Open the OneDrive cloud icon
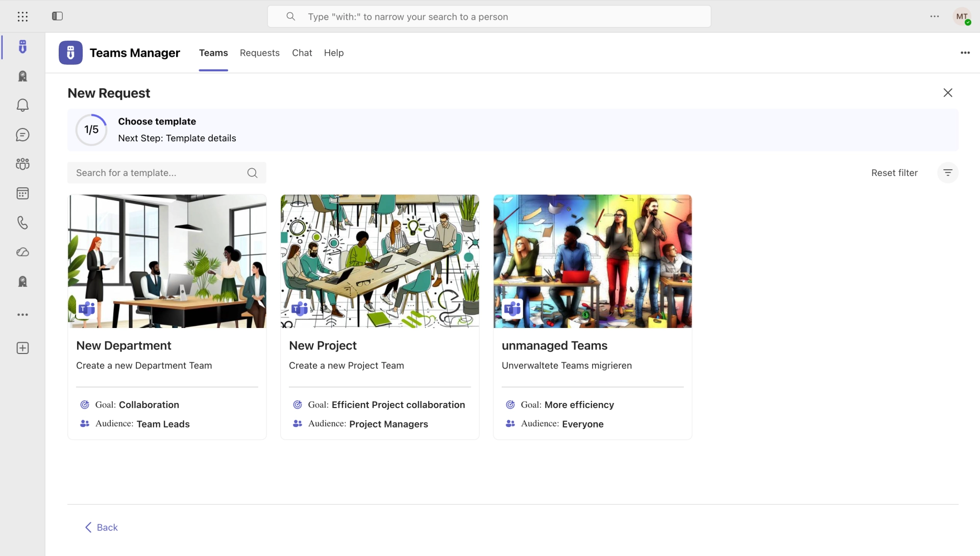The width and height of the screenshot is (980, 556). pos(22,252)
